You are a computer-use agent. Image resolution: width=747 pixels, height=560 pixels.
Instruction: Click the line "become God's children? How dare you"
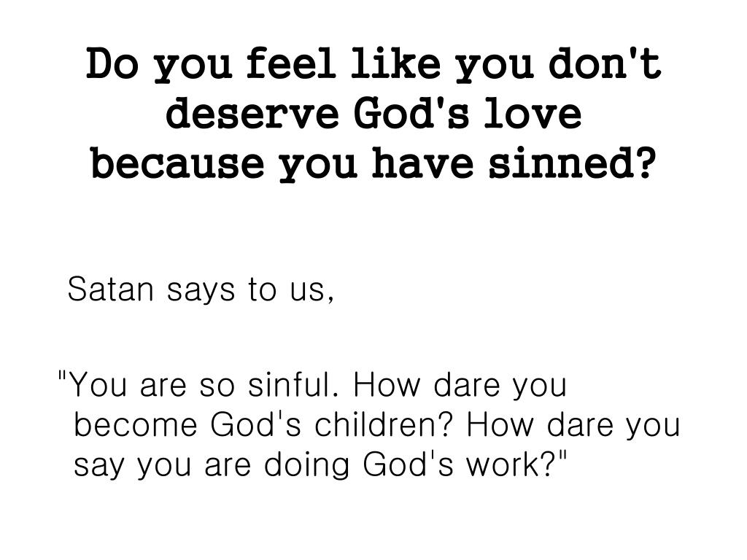[x=377, y=425]
